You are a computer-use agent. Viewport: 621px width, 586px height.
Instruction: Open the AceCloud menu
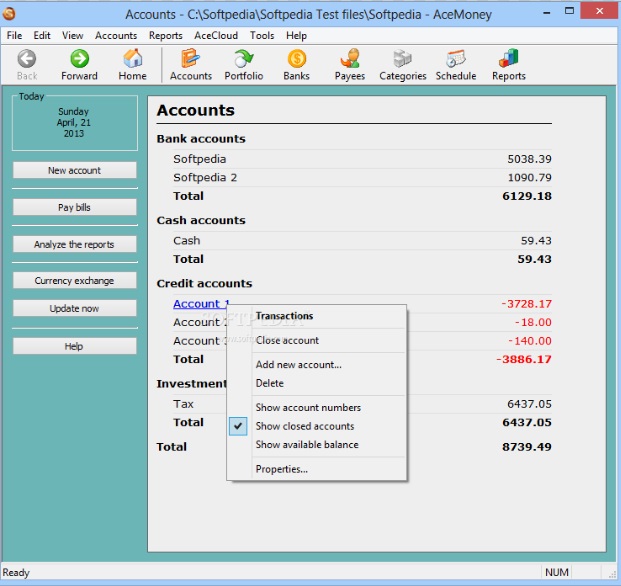(x=216, y=35)
